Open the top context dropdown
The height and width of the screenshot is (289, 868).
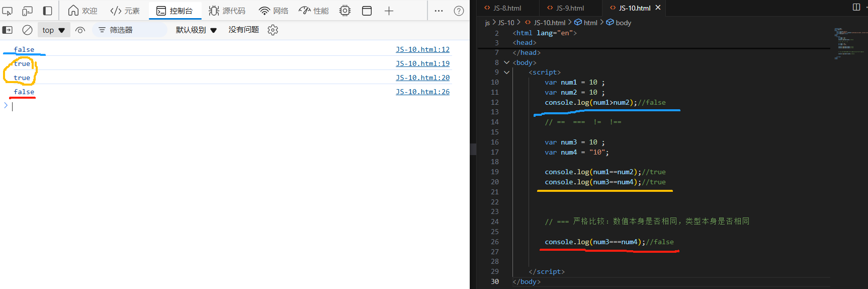point(54,30)
